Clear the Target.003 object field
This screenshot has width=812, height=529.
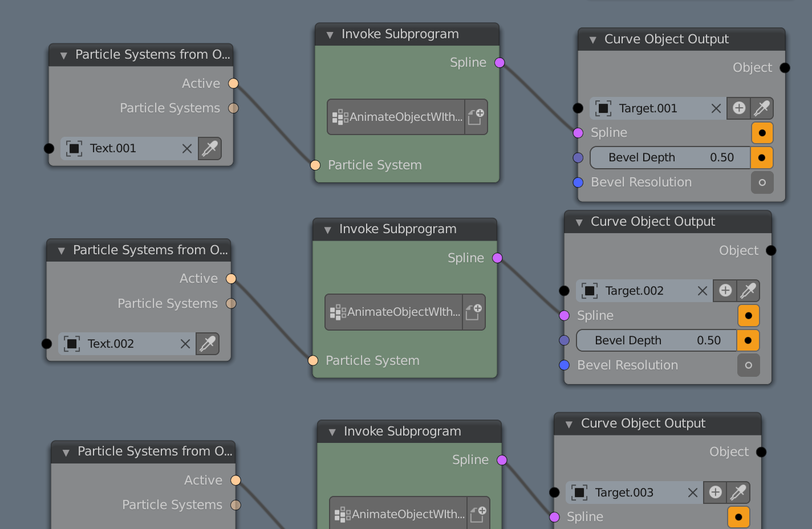[x=693, y=493]
